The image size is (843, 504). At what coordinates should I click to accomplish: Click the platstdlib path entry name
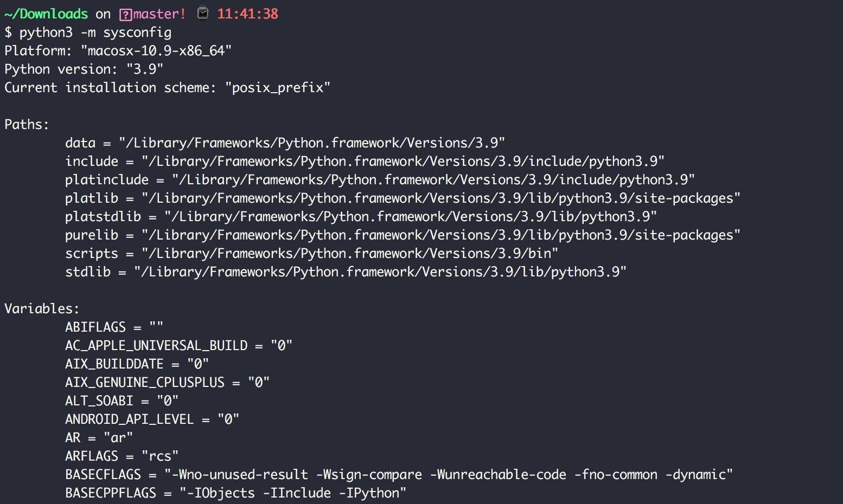pyautogui.click(x=103, y=217)
